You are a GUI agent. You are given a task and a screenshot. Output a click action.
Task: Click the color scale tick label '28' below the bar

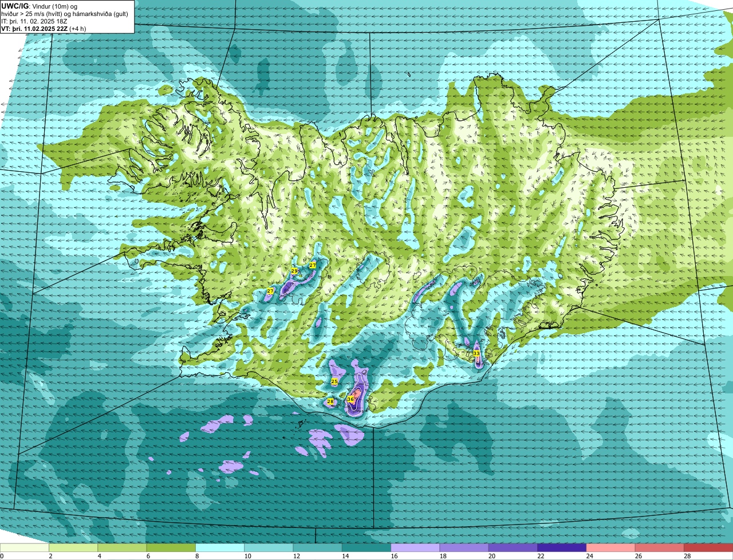tap(687, 556)
